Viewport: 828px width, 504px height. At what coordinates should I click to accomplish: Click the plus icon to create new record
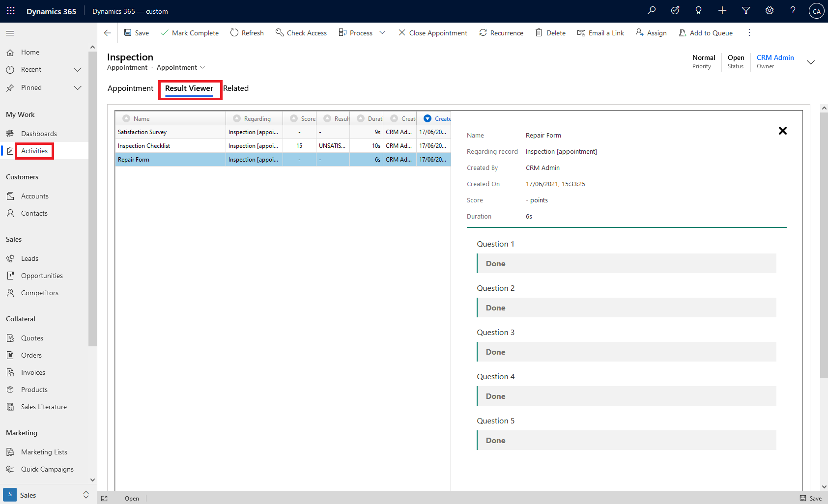coord(722,11)
